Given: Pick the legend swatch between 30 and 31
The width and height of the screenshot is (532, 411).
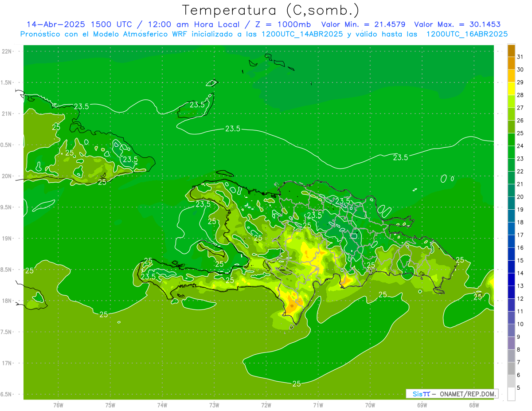Looking at the screenshot, I should click(x=511, y=63).
